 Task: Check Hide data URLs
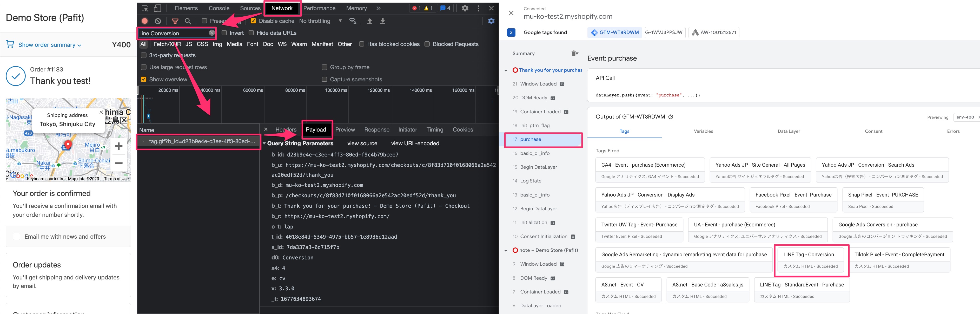pyautogui.click(x=251, y=33)
